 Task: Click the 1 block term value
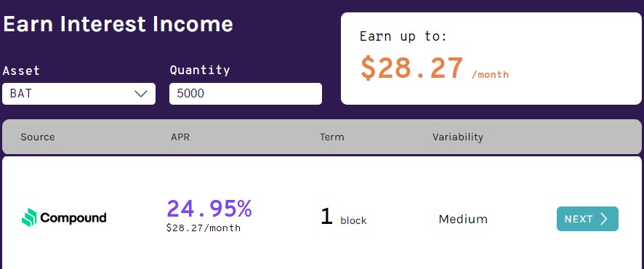point(343,217)
